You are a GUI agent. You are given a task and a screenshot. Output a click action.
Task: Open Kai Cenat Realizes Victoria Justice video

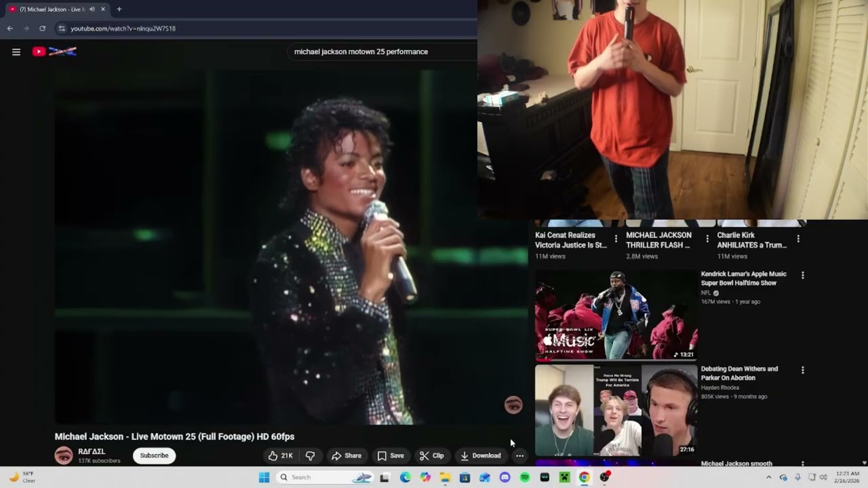click(571, 240)
